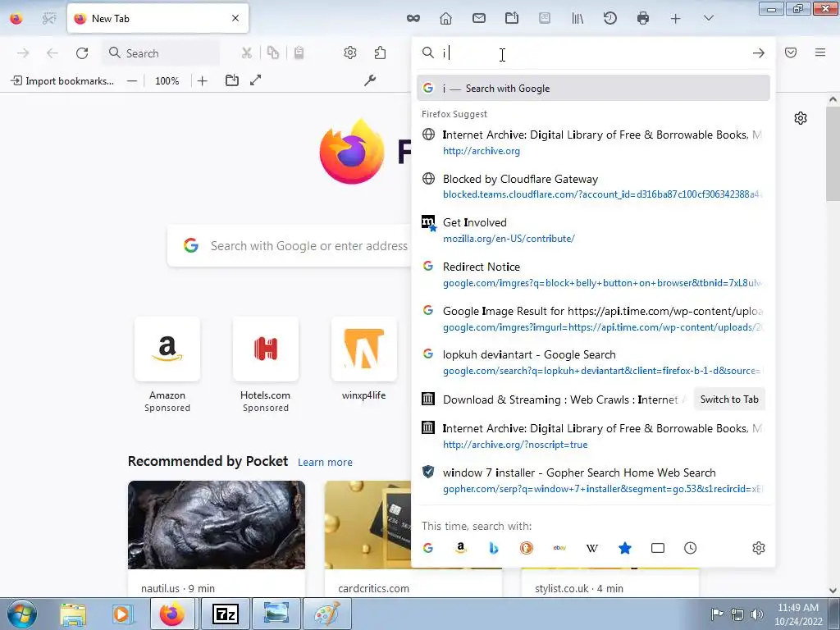Zoom out with the minus button
Screen dimensions: 840x630
click(132, 81)
